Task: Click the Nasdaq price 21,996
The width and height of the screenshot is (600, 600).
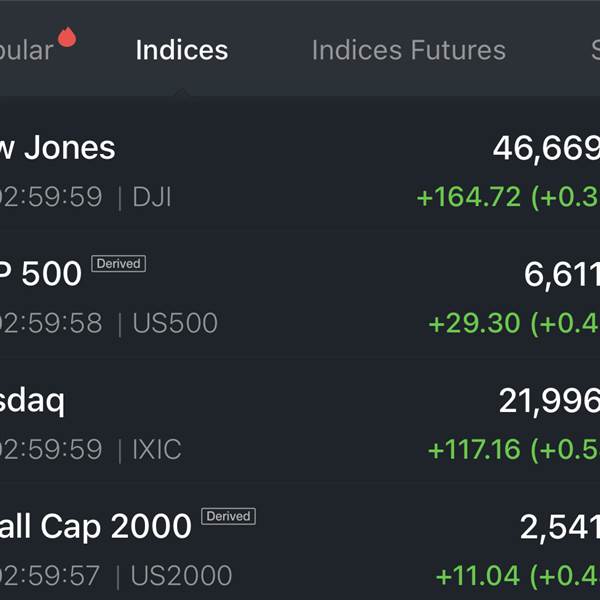Action: (x=549, y=402)
